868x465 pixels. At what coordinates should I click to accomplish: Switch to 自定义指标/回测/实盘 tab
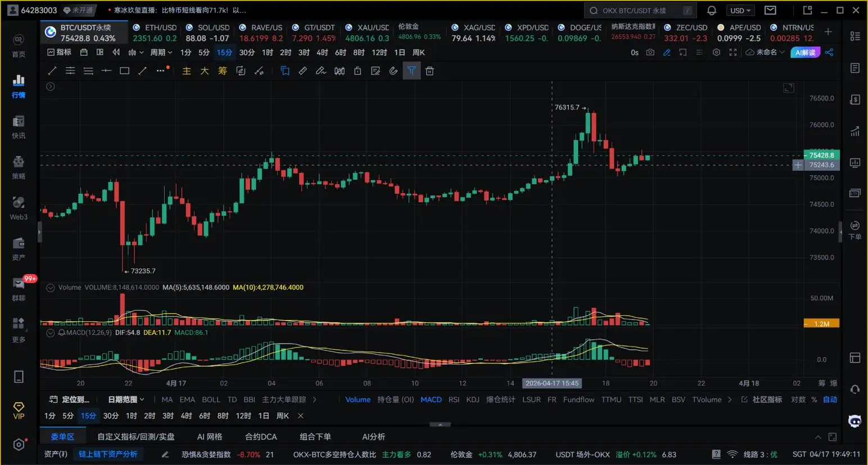(x=136, y=436)
